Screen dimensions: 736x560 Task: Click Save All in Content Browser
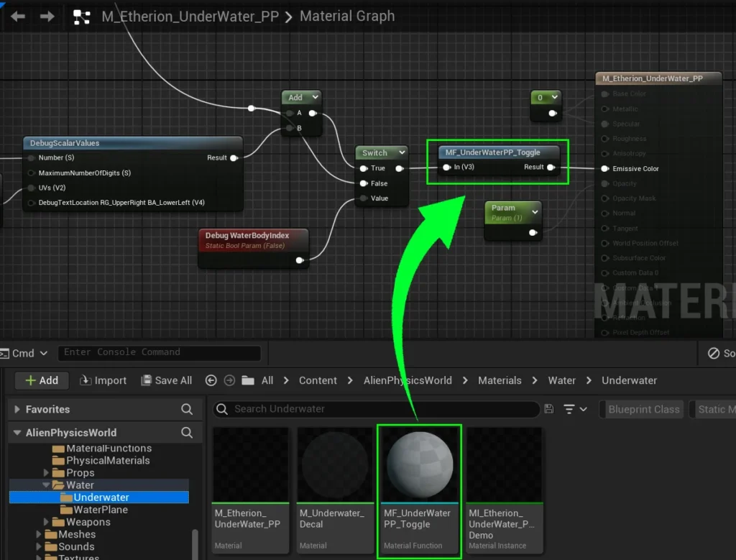[x=166, y=380]
